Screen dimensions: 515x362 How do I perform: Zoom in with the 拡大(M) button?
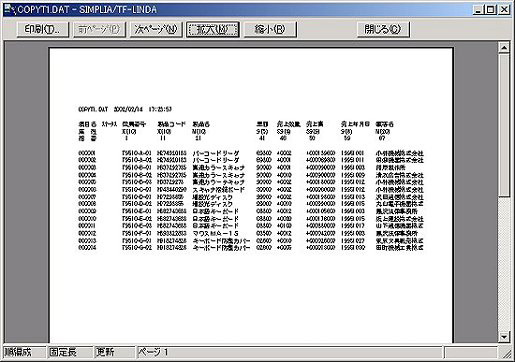pos(213,29)
